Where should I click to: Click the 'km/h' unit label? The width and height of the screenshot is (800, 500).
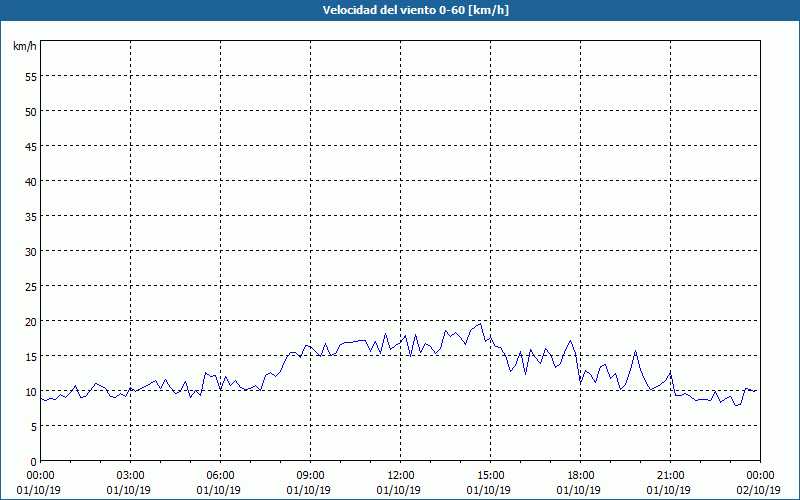pos(24,46)
